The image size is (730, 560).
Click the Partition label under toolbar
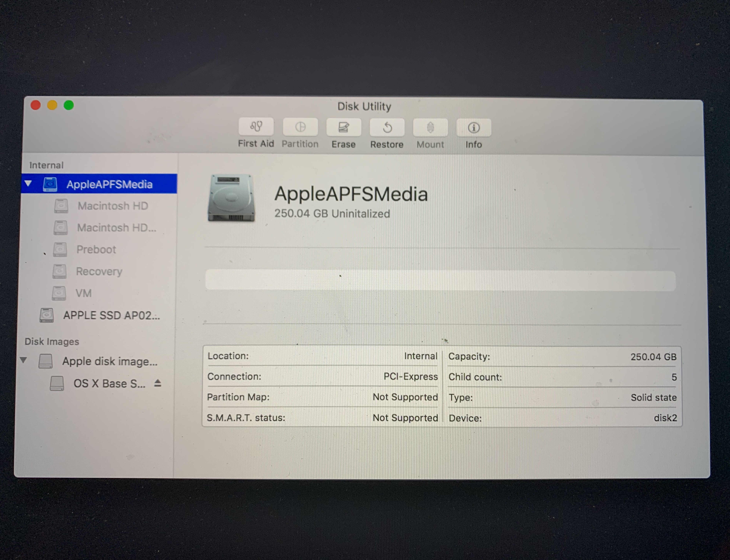[300, 144]
